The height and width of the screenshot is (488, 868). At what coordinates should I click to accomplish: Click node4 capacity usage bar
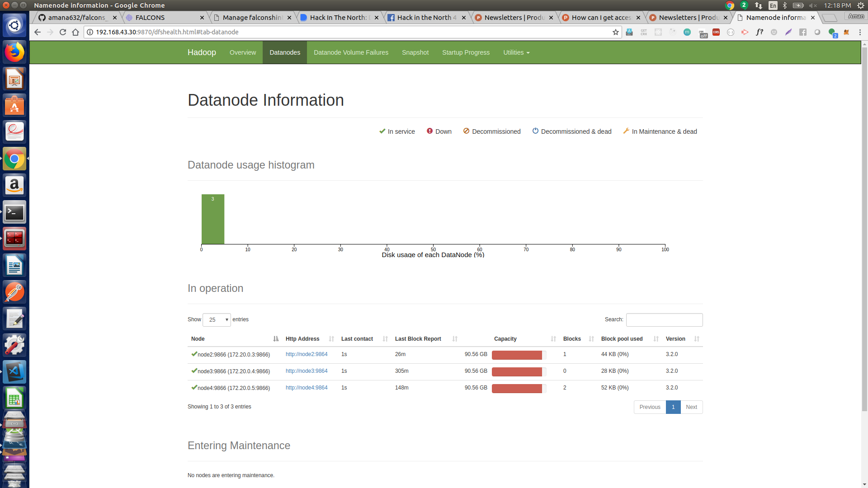(x=519, y=389)
